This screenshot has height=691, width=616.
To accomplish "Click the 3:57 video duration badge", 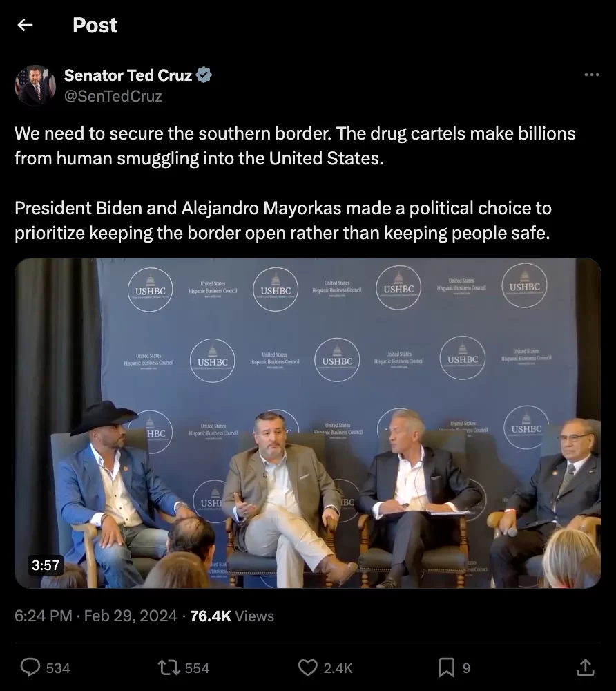I will 46,565.
